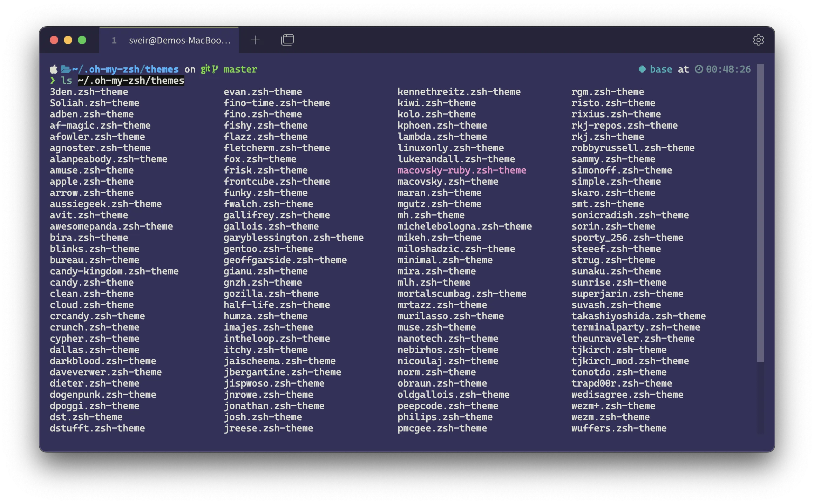Screen dimensions: 814x504
Task: Click garyblessington.zsh-theme file name
Action: (293, 238)
